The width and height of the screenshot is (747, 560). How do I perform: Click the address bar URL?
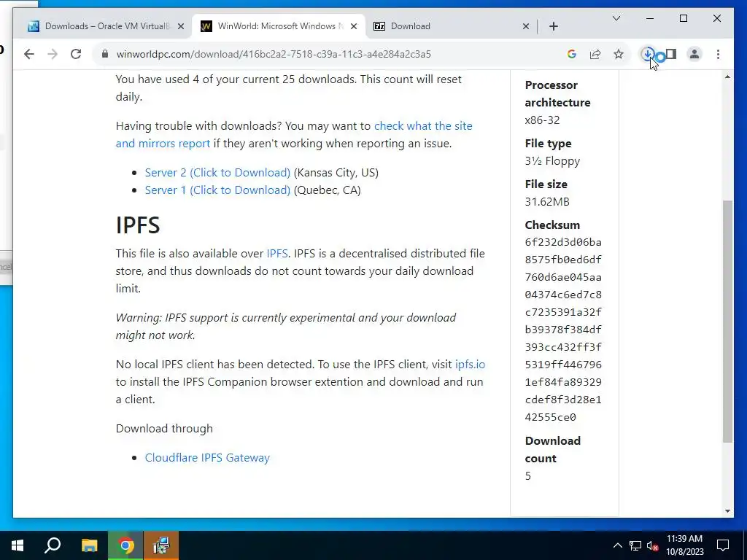click(x=274, y=54)
